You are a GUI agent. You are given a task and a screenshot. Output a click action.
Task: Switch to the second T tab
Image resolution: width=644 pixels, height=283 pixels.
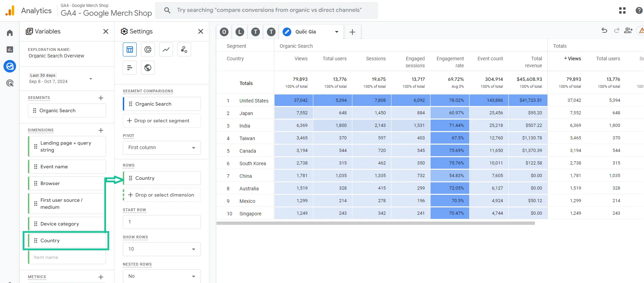point(271,32)
